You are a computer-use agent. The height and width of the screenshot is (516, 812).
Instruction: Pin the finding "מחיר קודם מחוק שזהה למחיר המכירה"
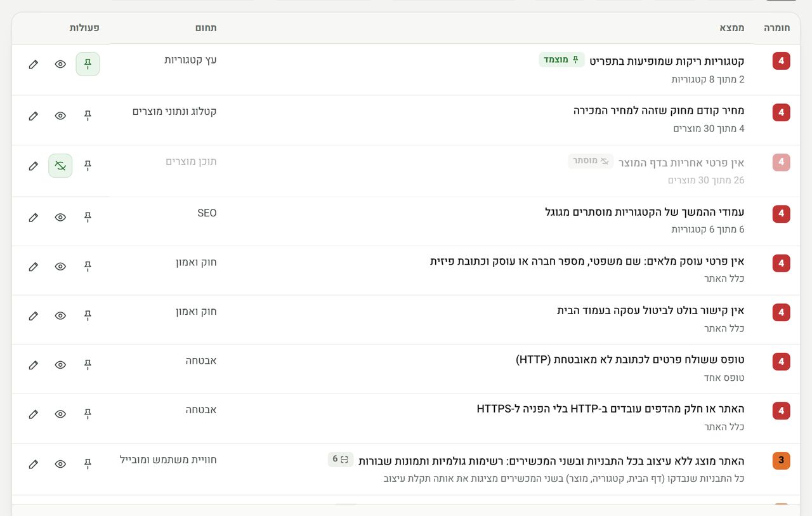click(x=88, y=116)
